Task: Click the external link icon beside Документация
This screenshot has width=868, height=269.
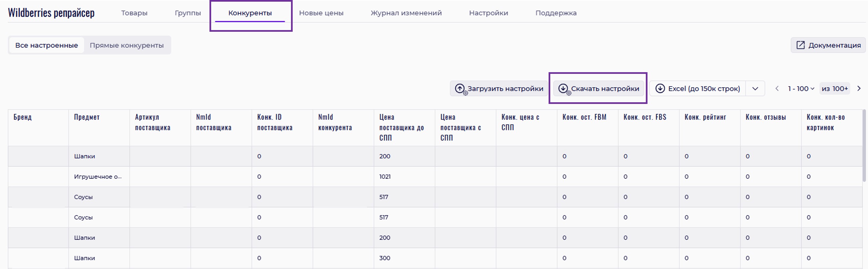Action: 800,45
